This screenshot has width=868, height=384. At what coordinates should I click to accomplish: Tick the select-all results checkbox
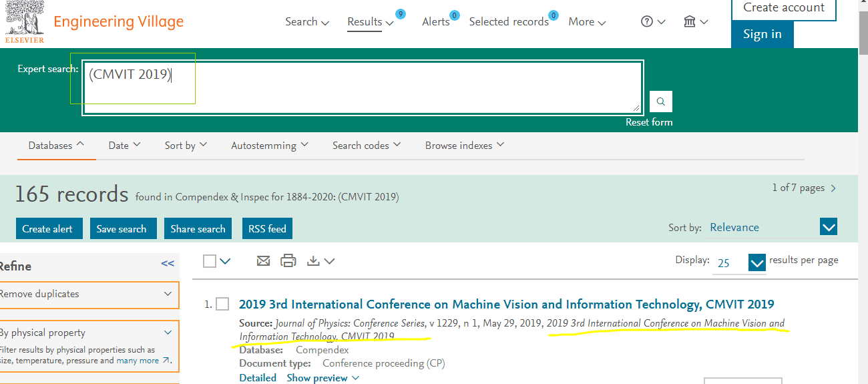(x=210, y=261)
